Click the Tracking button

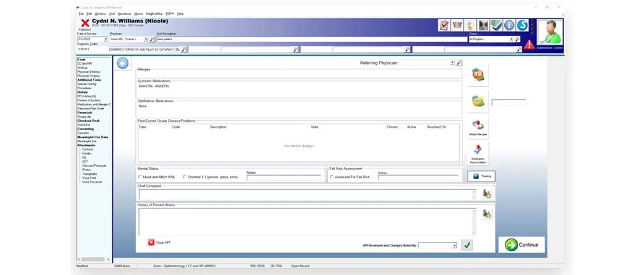click(481, 176)
